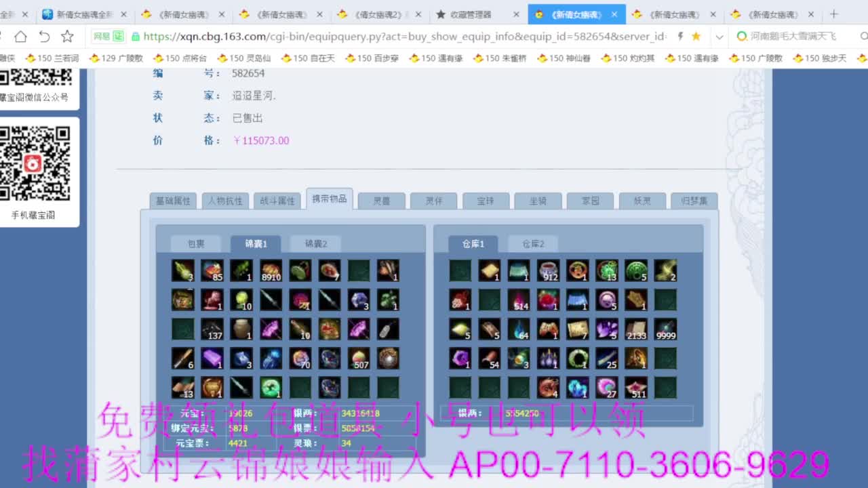Switch to the 战斗属性 tab
The height and width of the screenshot is (488, 868).
(x=277, y=200)
